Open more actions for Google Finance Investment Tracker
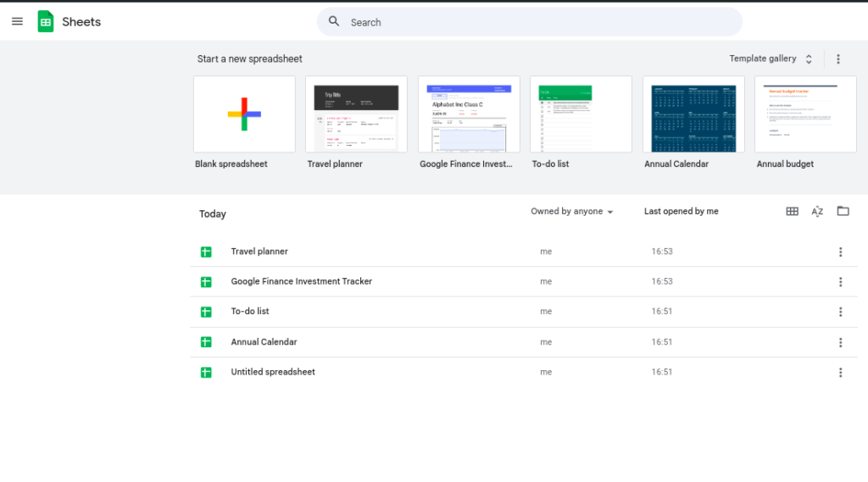This screenshot has width=868, height=482. pos(840,282)
